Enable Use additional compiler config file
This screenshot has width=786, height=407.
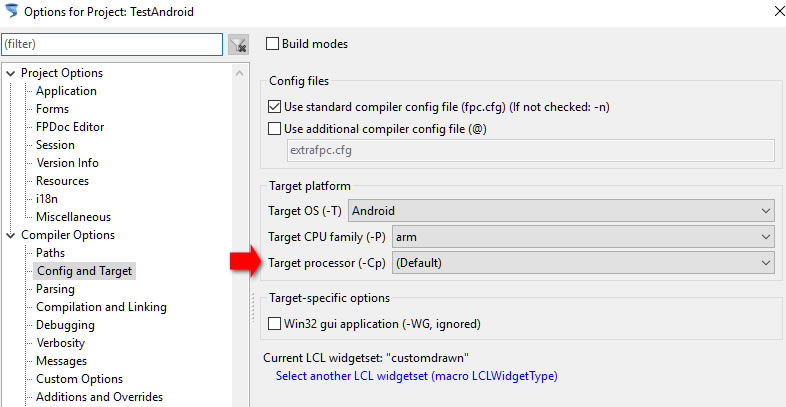[274, 129]
